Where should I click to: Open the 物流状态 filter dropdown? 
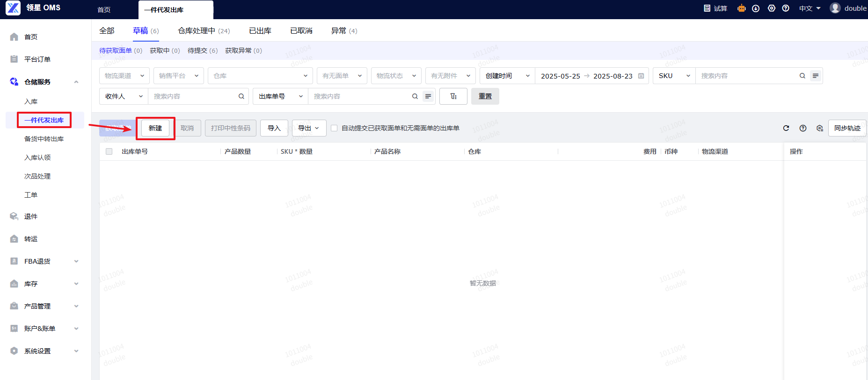click(x=396, y=76)
